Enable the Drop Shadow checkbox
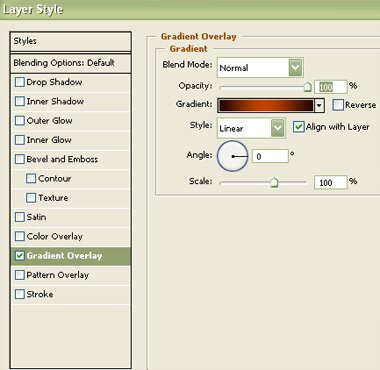Image resolution: width=380 pixels, height=370 pixels. pyautogui.click(x=20, y=82)
